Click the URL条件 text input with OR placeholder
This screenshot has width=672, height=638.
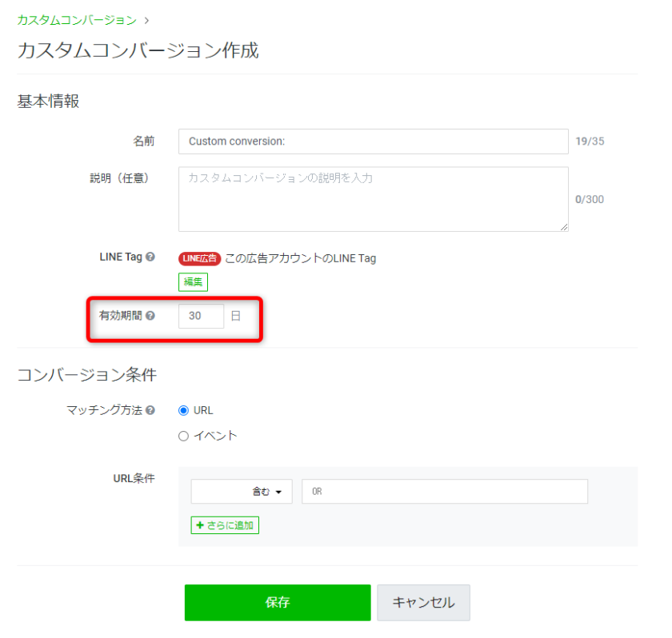pyautogui.click(x=444, y=492)
